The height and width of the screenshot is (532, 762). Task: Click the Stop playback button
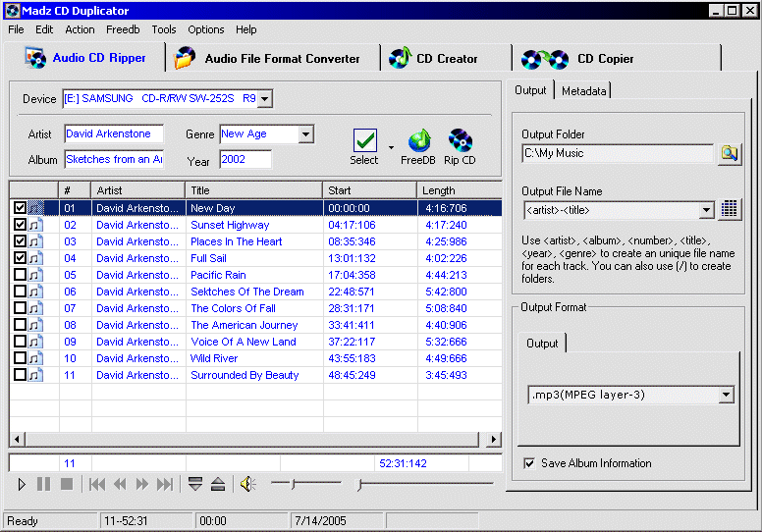point(67,484)
